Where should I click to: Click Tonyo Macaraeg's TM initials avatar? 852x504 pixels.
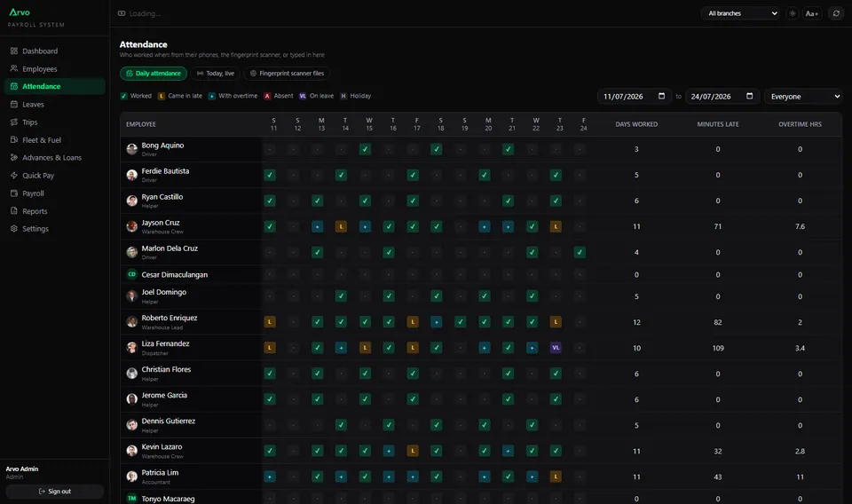tap(131, 499)
